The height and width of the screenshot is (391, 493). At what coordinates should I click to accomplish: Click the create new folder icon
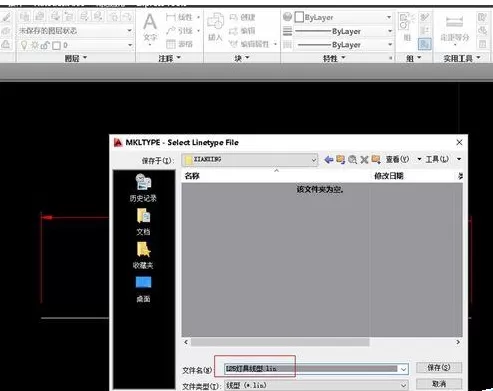[x=376, y=160]
